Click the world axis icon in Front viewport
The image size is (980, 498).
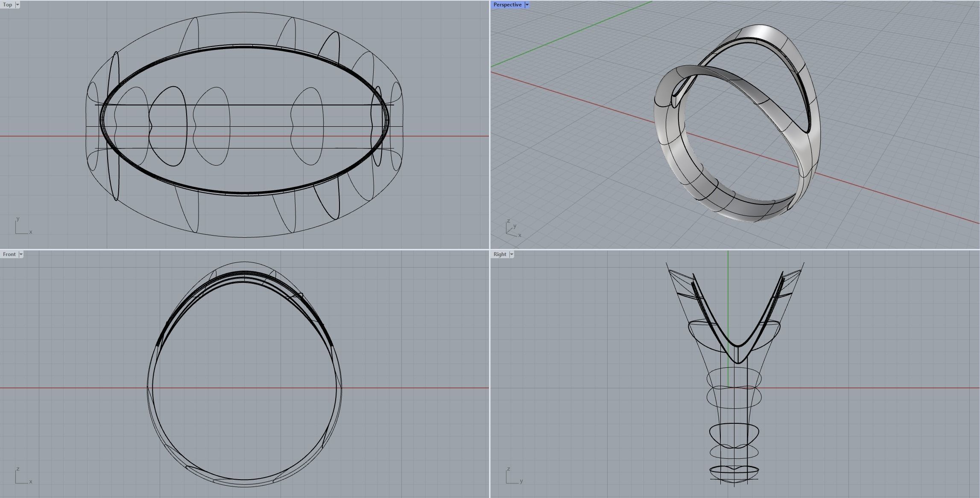tap(23, 475)
